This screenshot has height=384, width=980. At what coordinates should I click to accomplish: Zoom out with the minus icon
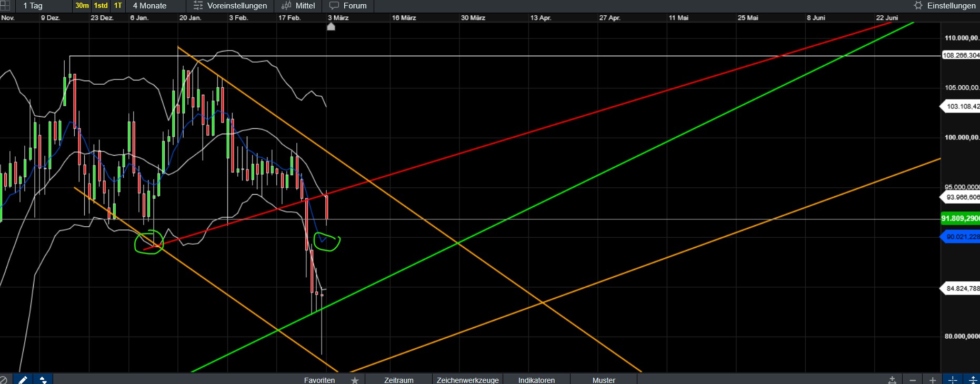tap(913, 380)
